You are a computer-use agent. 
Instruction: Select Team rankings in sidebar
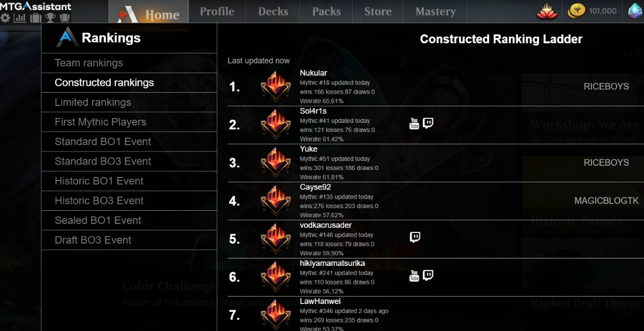89,63
